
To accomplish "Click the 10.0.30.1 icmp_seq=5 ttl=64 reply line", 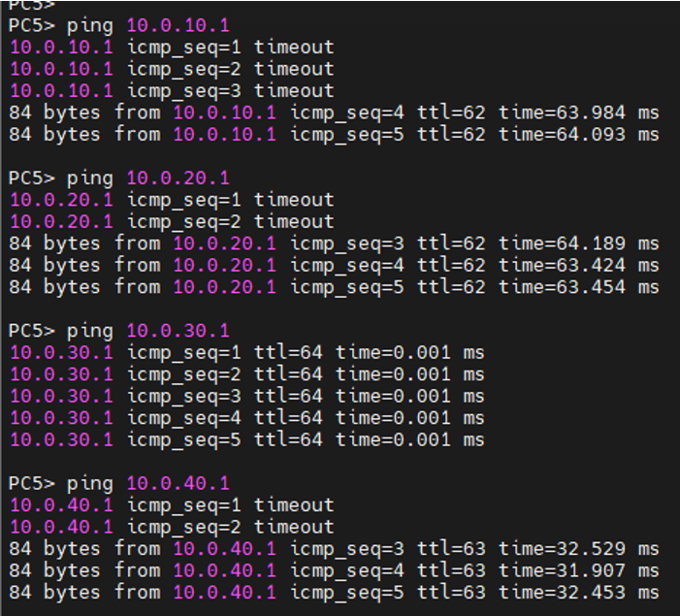I will click(x=246, y=439).
